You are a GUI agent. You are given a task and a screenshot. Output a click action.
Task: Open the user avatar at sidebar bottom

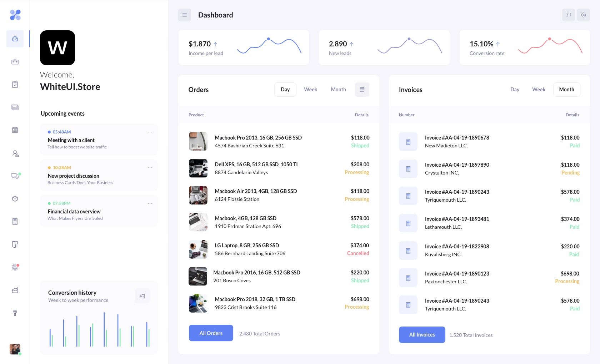click(15, 349)
